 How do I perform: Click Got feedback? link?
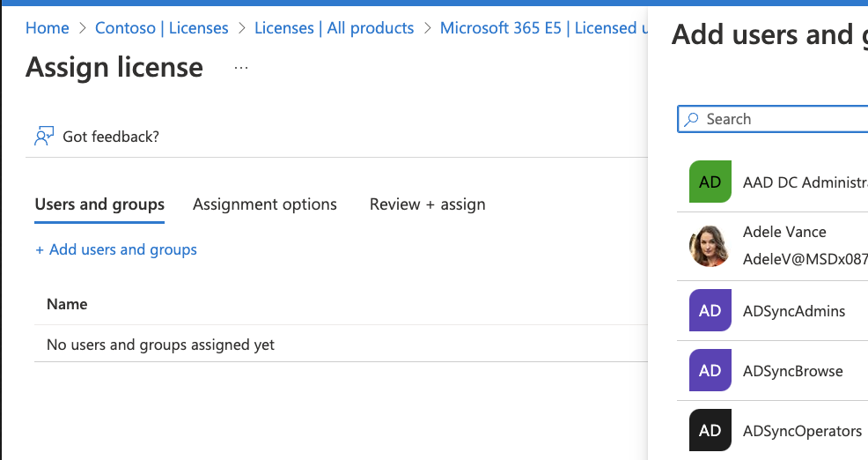111,137
